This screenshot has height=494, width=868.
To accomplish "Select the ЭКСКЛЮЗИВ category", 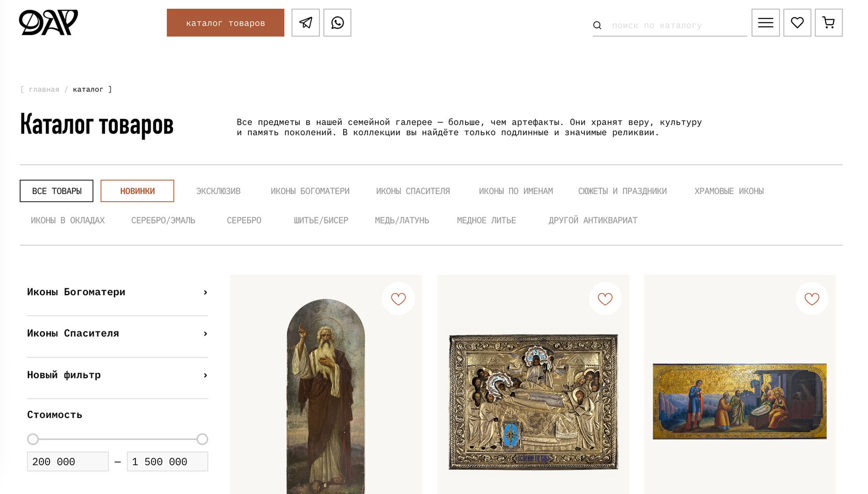I will 218,191.
